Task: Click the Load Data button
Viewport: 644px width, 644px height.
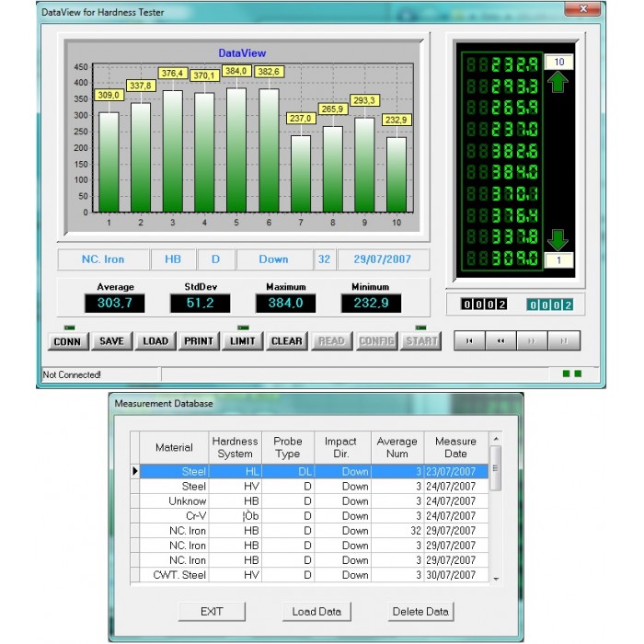Action: (316, 612)
